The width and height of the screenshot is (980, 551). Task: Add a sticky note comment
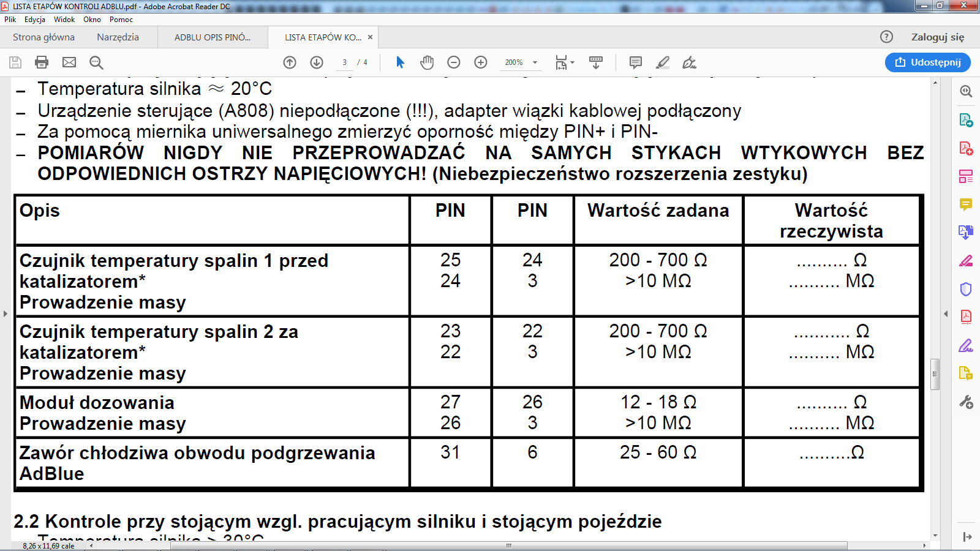tap(636, 62)
